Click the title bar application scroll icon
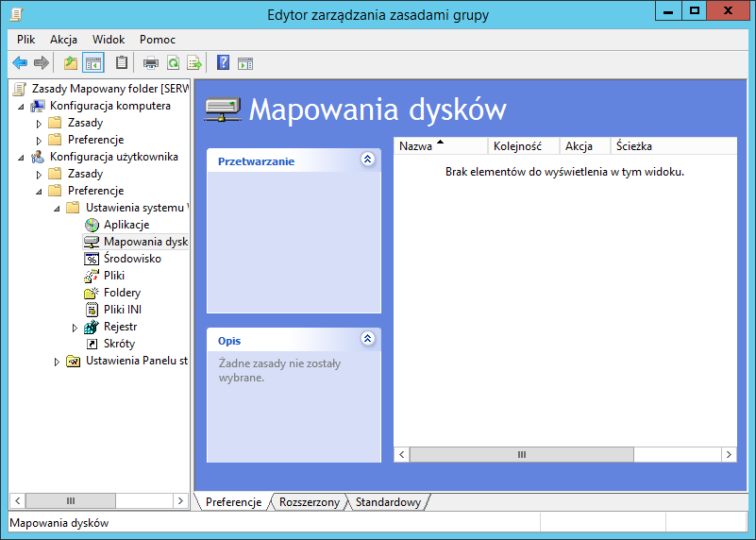The height and width of the screenshot is (540, 756). click(x=16, y=14)
